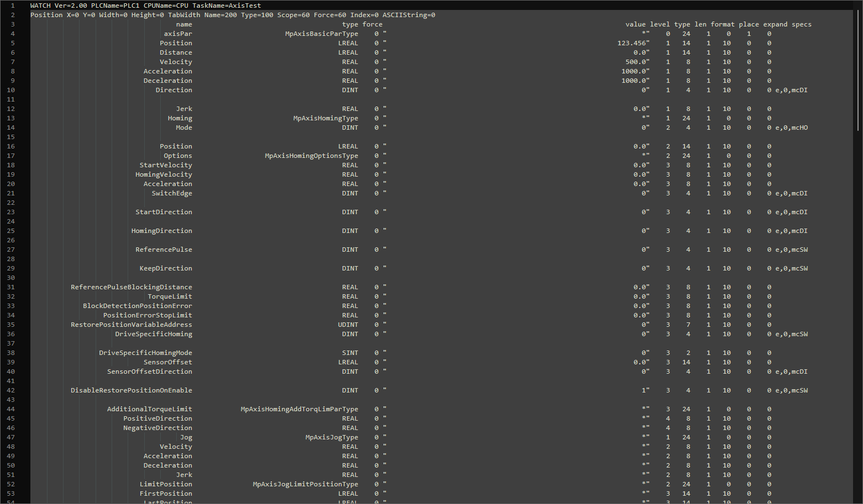Click the 'value' column header
This screenshot has width=863, height=504.
tap(635, 24)
